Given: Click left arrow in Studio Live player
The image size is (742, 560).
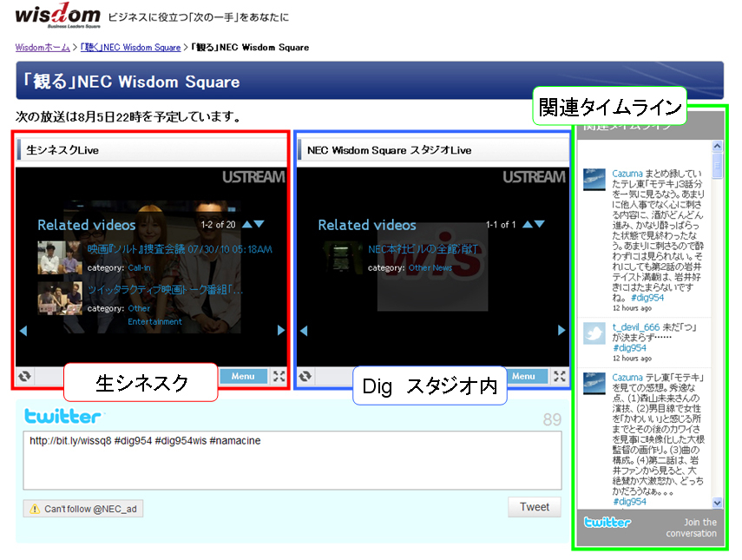Looking at the screenshot, I should click(304, 331).
